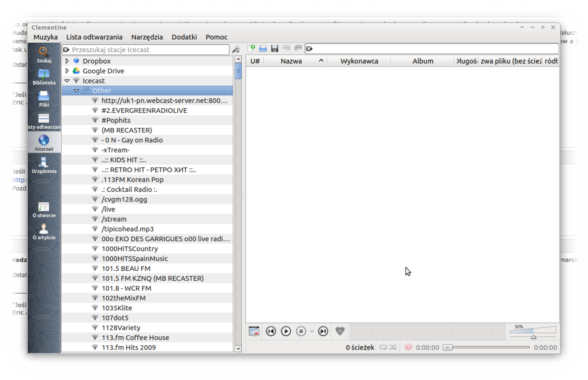
Task: Toggle the repeat mode icon
Action: click(383, 347)
